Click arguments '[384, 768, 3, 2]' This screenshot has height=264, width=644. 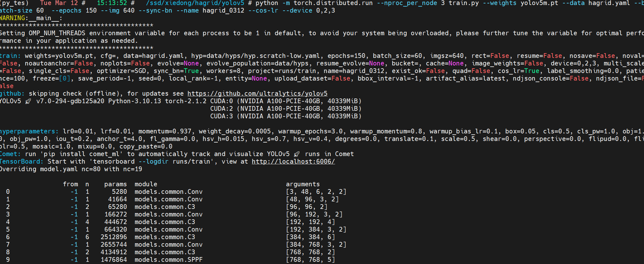pos(316,244)
